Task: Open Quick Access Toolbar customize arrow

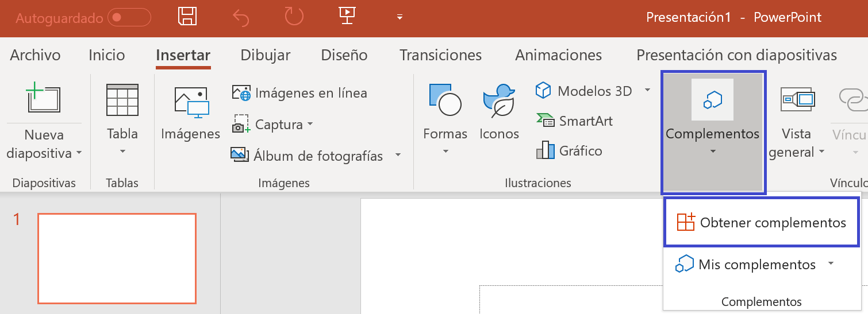Action: 400,18
